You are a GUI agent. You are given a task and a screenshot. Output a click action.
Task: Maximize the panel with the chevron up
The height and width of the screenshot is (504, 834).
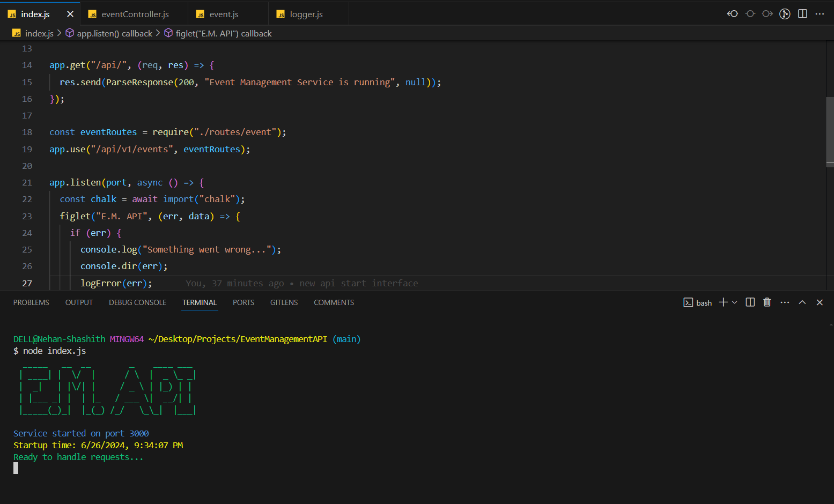pyautogui.click(x=802, y=302)
